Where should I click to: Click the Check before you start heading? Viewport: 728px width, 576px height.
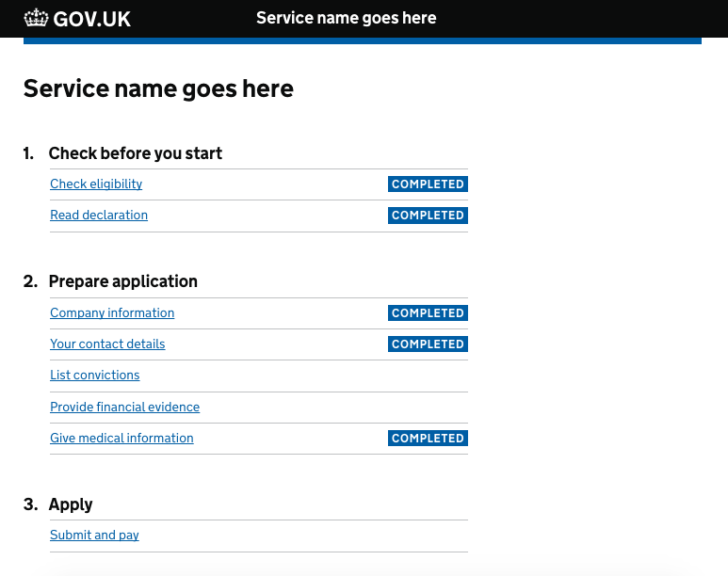pyautogui.click(x=135, y=153)
